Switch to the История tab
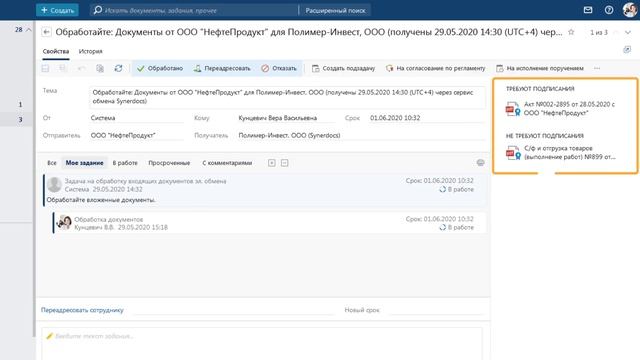The width and height of the screenshot is (640, 360). [x=91, y=51]
